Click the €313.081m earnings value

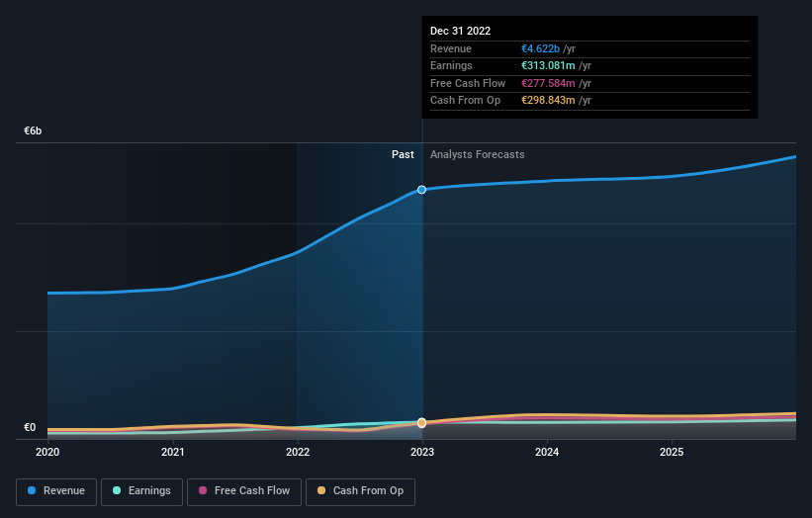click(548, 65)
